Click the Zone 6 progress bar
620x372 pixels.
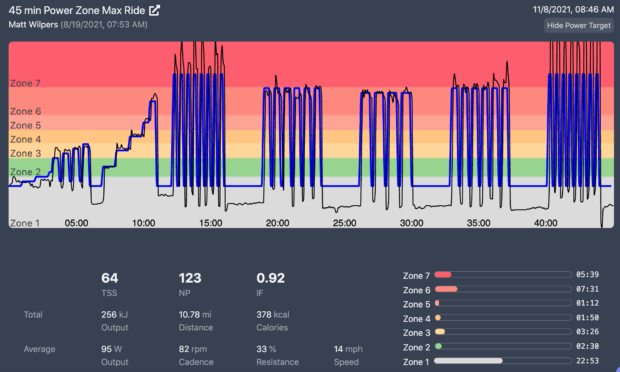pos(503,289)
